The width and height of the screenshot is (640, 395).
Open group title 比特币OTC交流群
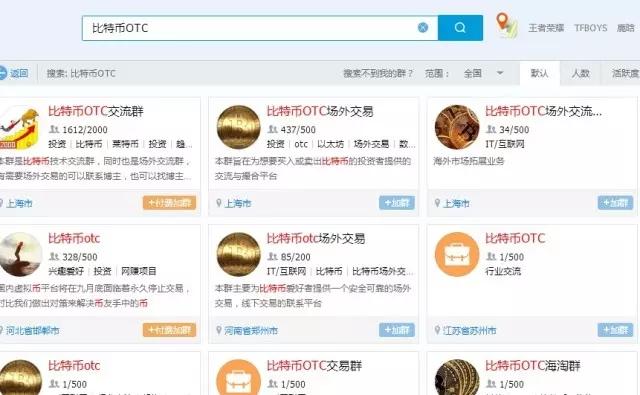(x=96, y=111)
